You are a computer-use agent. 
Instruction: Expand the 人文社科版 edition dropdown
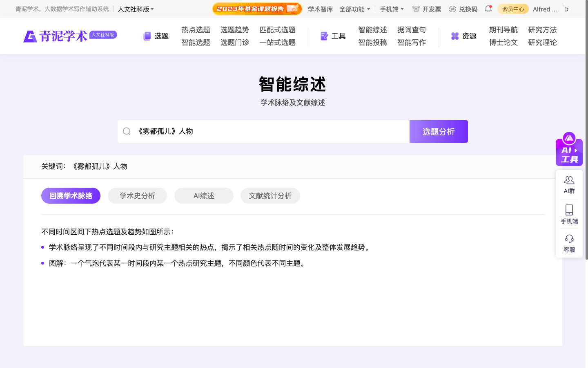tap(136, 9)
